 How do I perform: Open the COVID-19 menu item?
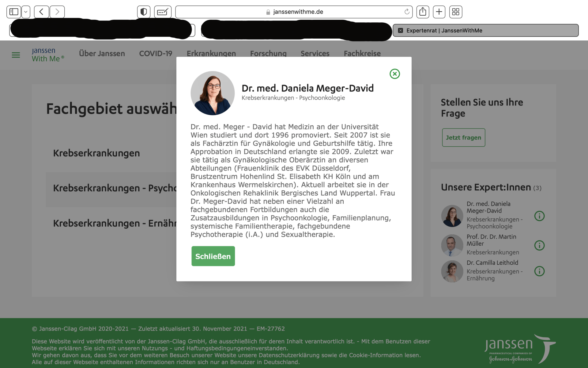pos(156,53)
